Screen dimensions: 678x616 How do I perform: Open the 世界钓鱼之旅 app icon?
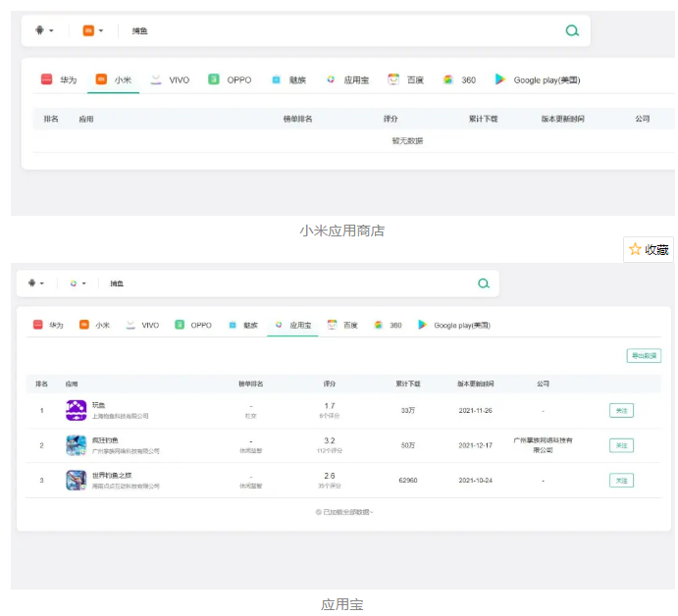(77, 481)
